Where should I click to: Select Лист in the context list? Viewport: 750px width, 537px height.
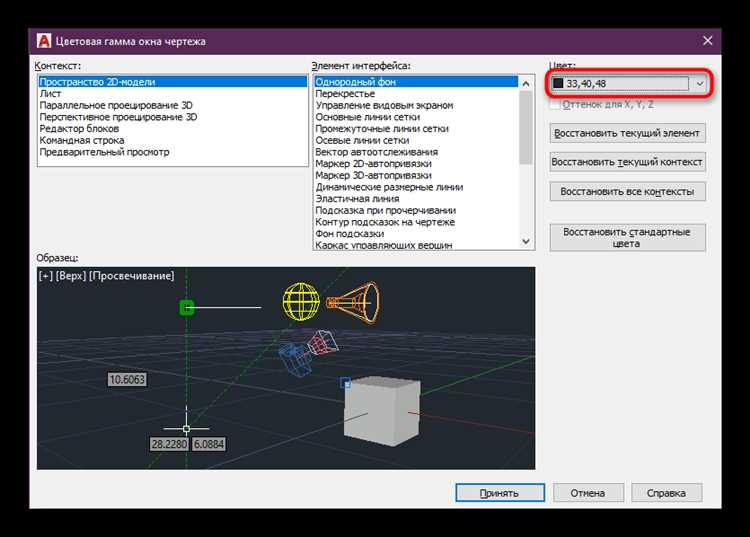coord(172,94)
